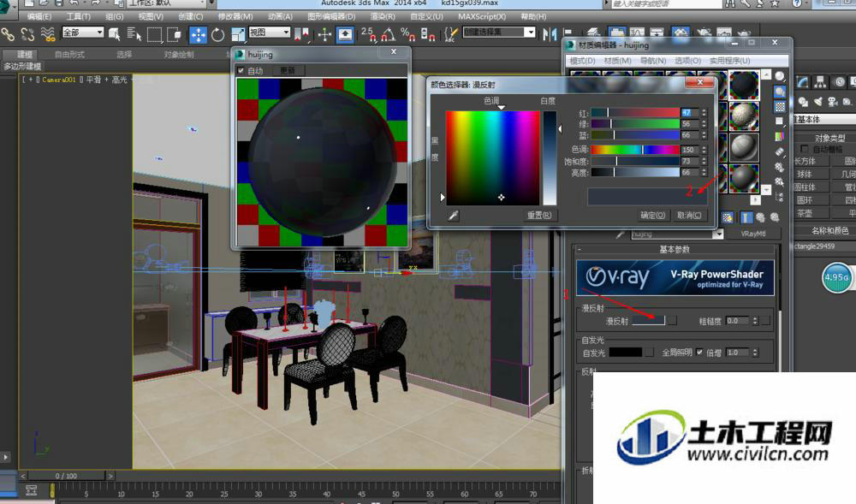Screen dimensions: 856x504
Task: Click Show Shaded Material in Viewport icon
Action: (x=728, y=217)
